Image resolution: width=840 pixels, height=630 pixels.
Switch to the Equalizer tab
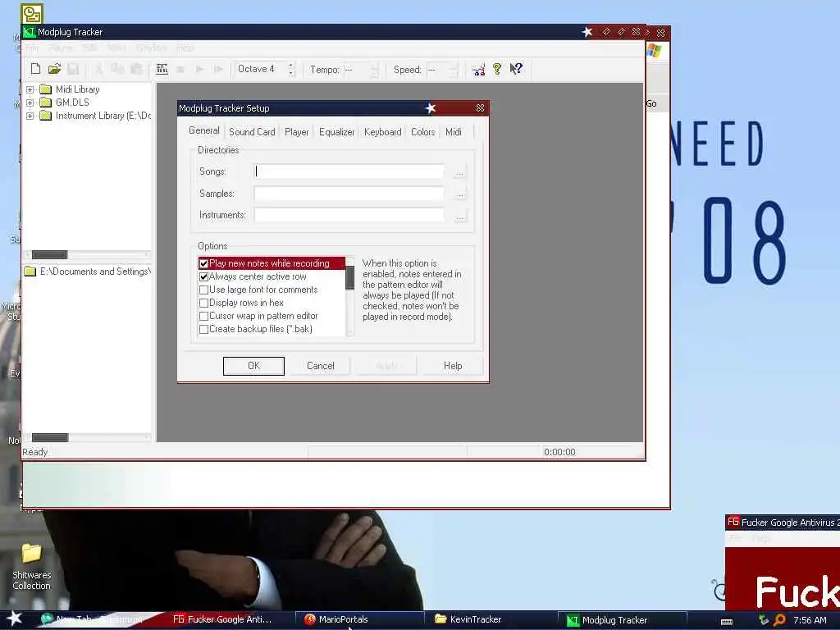tap(336, 132)
